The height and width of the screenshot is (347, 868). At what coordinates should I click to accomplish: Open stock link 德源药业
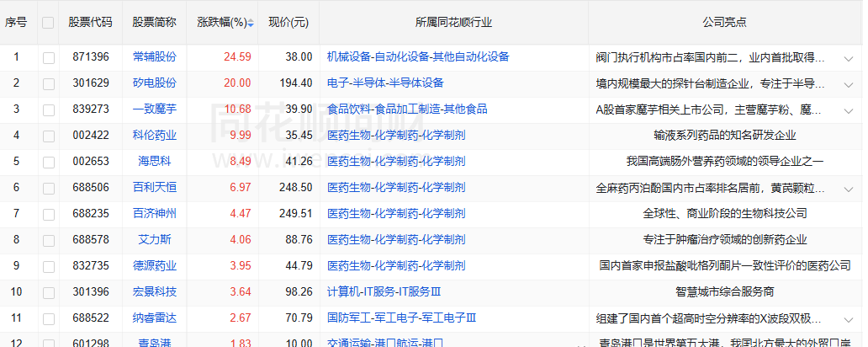point(155,265)
